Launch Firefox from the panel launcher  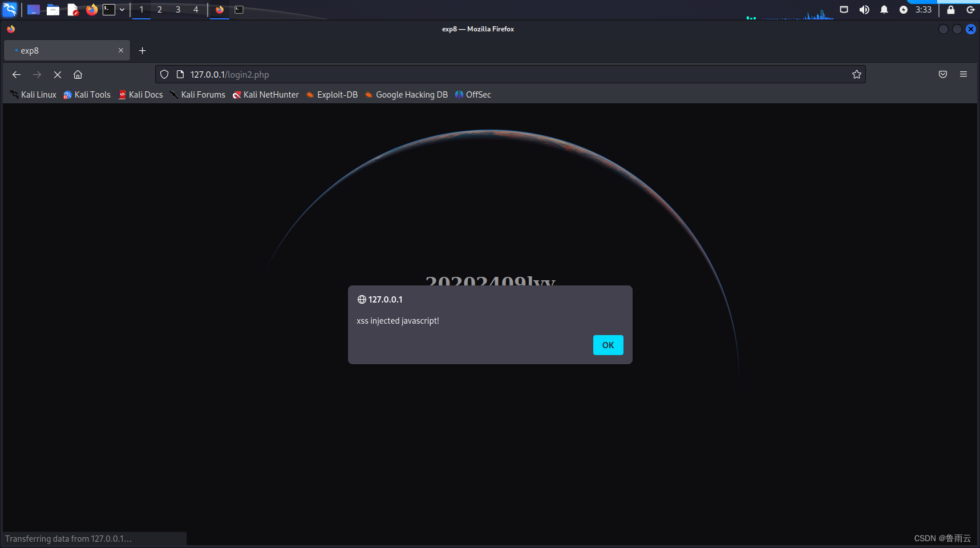coord(92,10)
